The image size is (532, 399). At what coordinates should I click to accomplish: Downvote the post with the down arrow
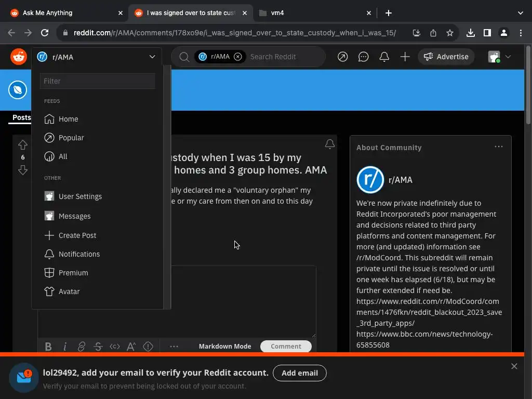23,170
